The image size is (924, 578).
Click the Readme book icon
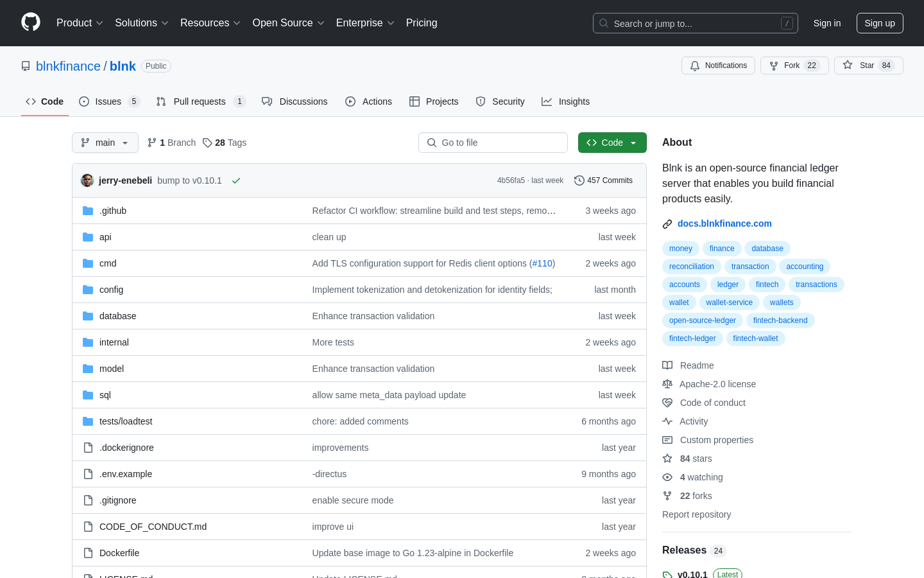pyautogui.click(x=667, y=365)
